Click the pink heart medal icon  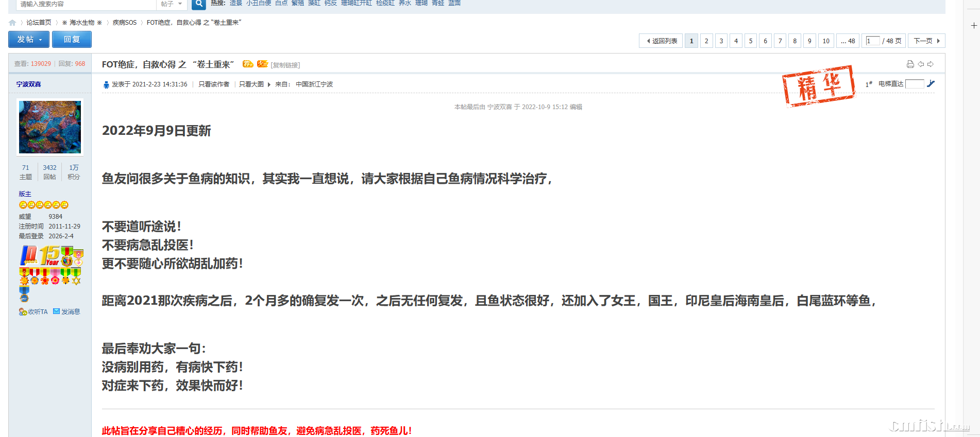coord(78,258)
